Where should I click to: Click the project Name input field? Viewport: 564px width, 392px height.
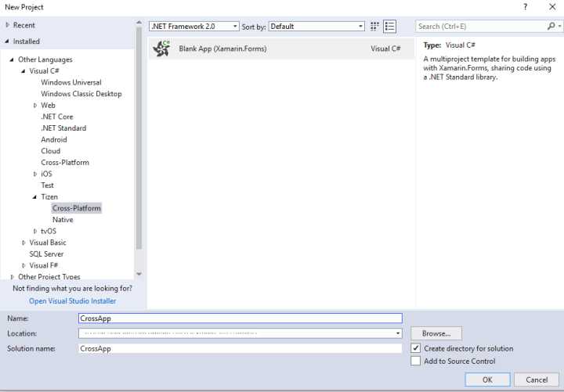coord(240,318)
